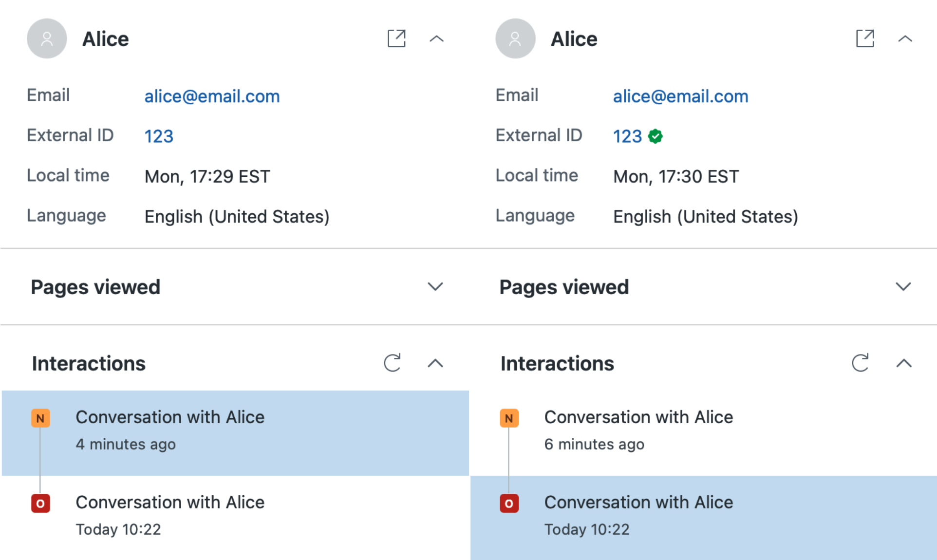Click verified External ID 123 in right panel
This screenshot has width=937, height=560.
tap(627, 136)
